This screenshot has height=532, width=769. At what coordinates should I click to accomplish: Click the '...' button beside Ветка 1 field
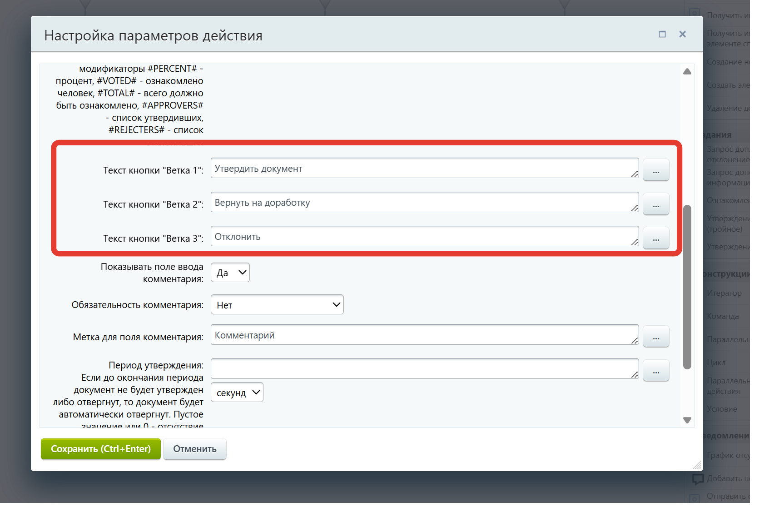pyautogui.click(x=655, y=170)
